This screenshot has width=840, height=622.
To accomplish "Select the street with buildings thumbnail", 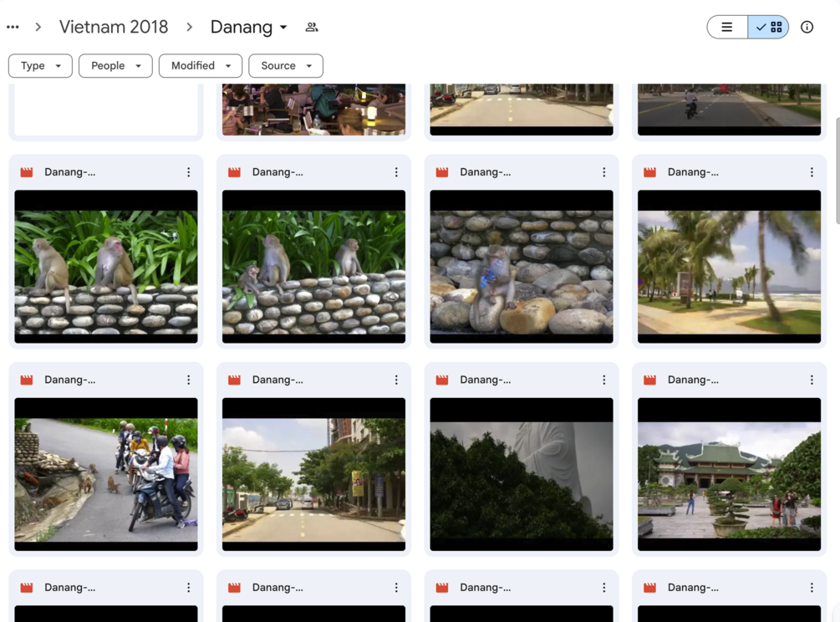I will point(314,474).
